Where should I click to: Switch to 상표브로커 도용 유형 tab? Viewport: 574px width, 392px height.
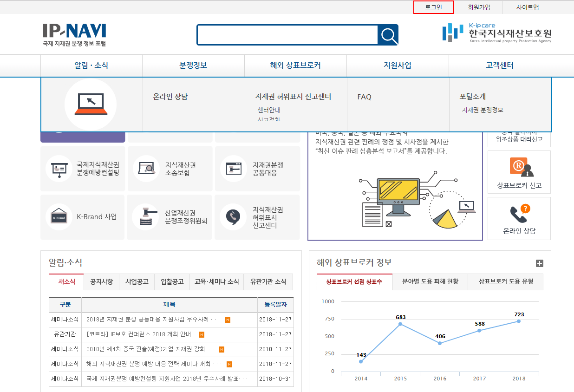point(505,281)
